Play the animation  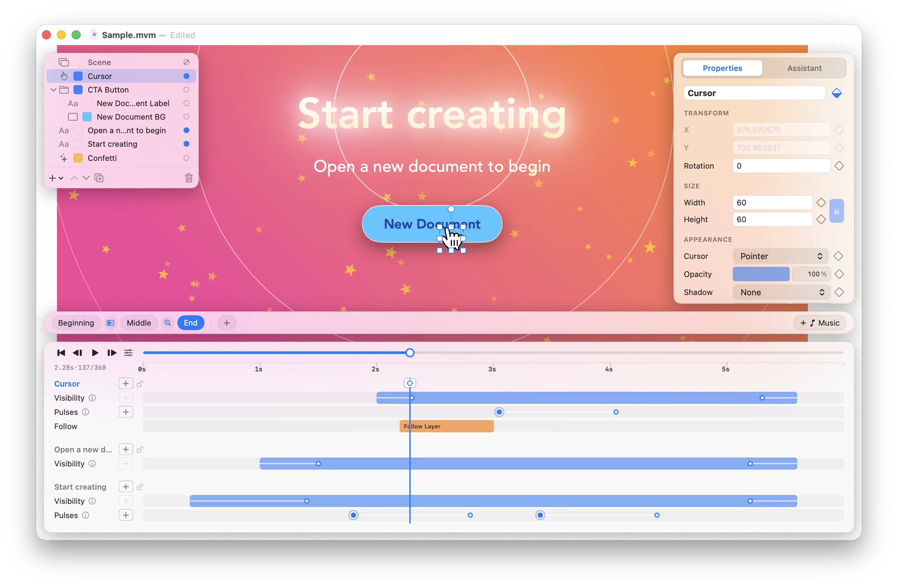click(x=95, y=353)
